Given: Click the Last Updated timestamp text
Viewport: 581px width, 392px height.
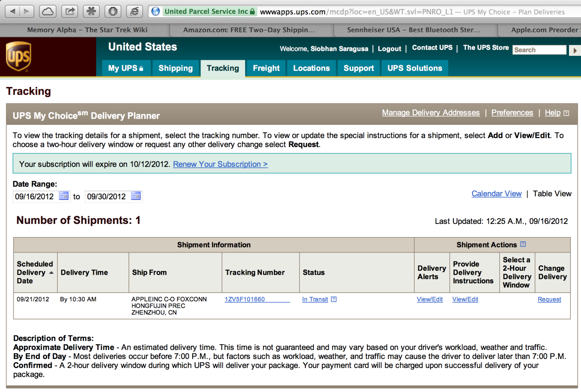Looking at the screenshot, I should click(x=501, y=221).
